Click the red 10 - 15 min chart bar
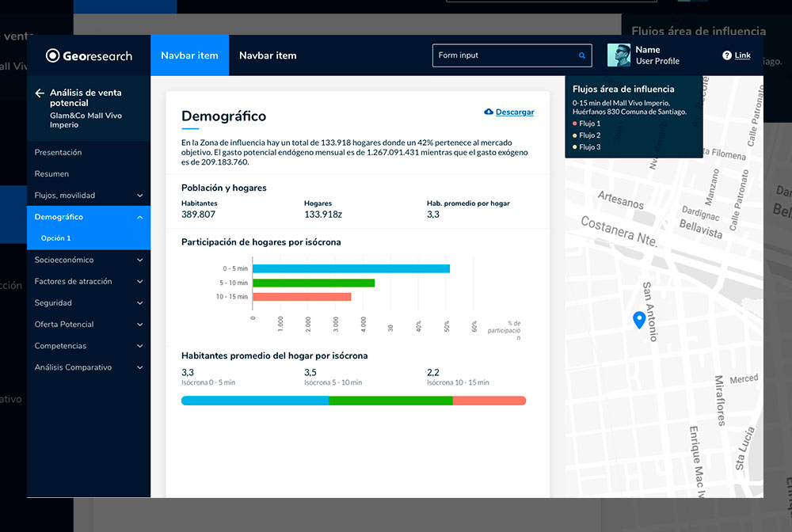This screenshot has width=792, height=532. [302, 297]
